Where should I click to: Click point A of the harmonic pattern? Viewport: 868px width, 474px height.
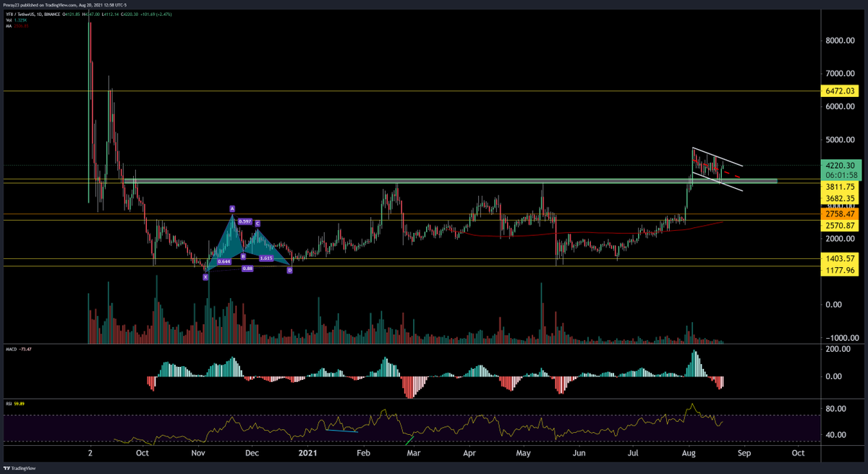point(231,208)
